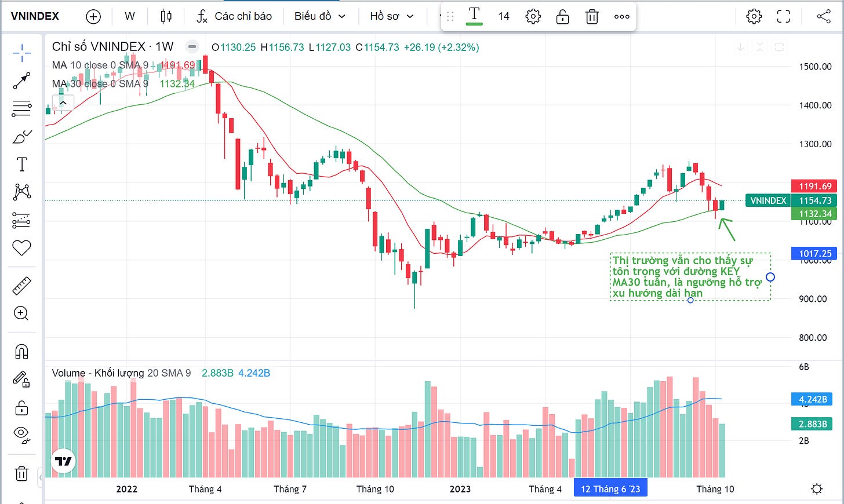The width and height of the screenshot is (844, 504).
Task: Open chart settings gear at top right
Action: pyautogui.click(x=754, y=16)
